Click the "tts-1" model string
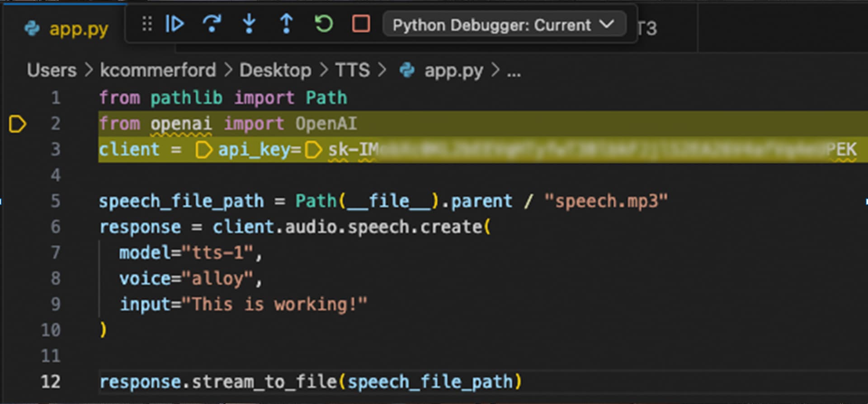The width and height of the screenshot is (868, 404). coord(217,253)
